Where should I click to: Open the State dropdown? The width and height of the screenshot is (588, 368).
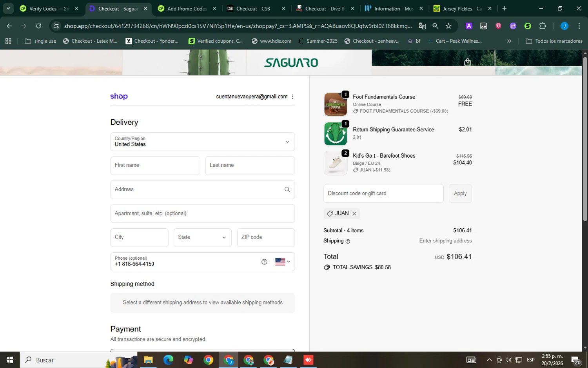[203, 237]
